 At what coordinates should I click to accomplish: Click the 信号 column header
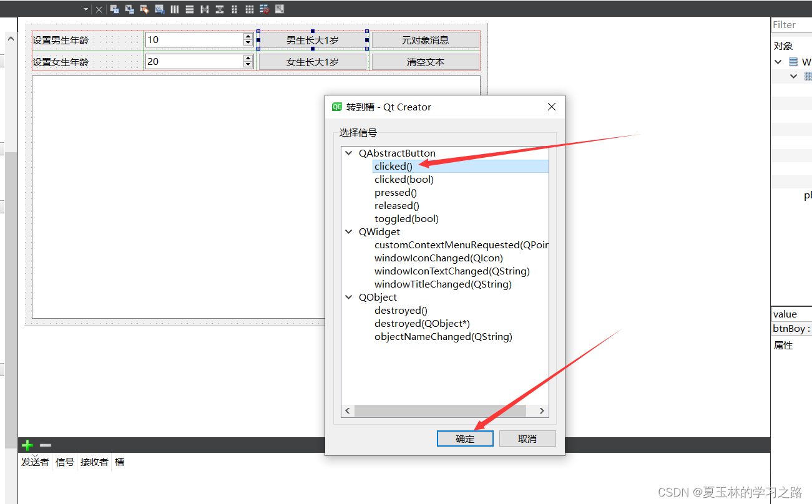pos(65,462)
